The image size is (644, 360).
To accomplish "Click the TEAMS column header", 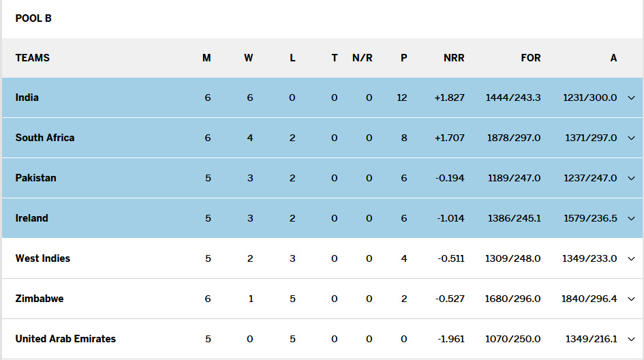I will tap(33, 58).
